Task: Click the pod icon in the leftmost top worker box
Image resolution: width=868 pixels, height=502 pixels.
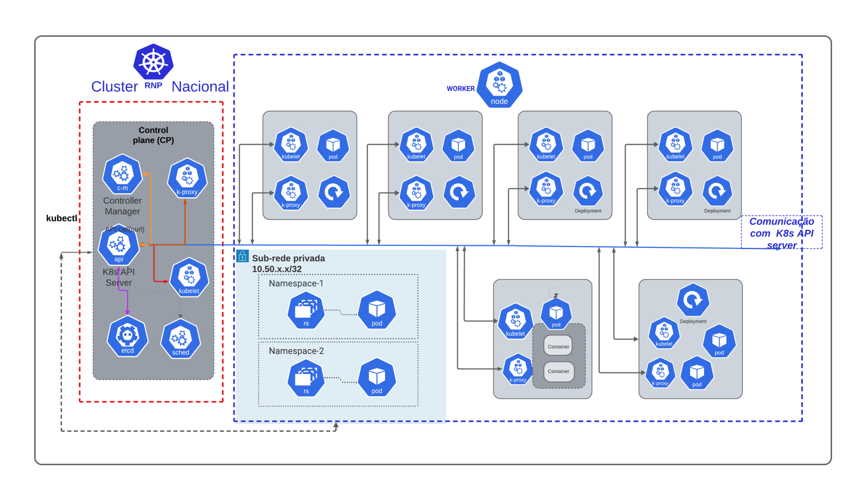Action: (333, 145)
